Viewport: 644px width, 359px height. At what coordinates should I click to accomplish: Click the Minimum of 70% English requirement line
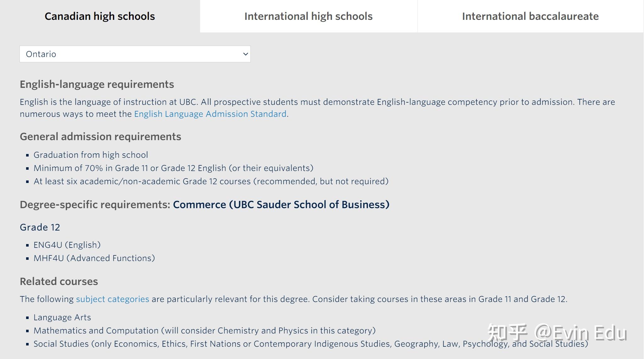click(173, 168)
